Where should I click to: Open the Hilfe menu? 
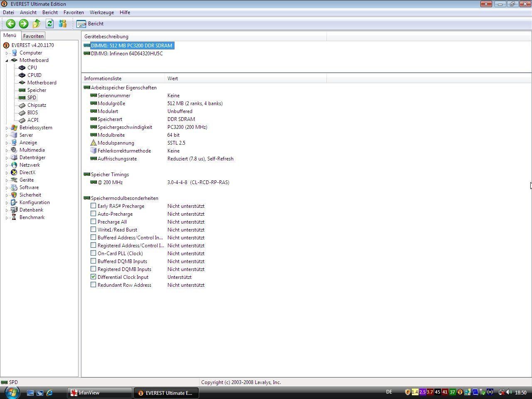[125, 12]
